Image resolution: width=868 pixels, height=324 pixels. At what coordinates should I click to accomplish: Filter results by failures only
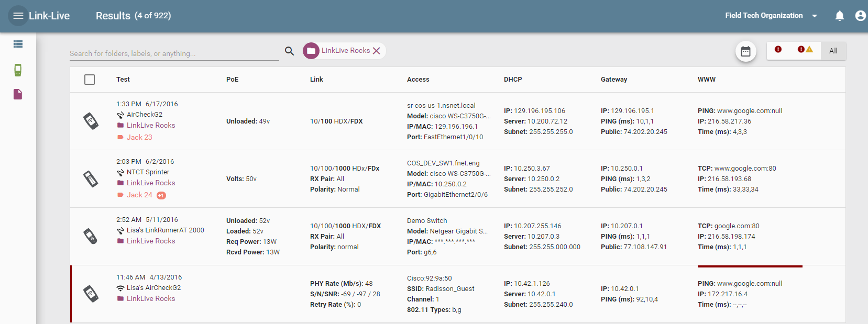778,50
